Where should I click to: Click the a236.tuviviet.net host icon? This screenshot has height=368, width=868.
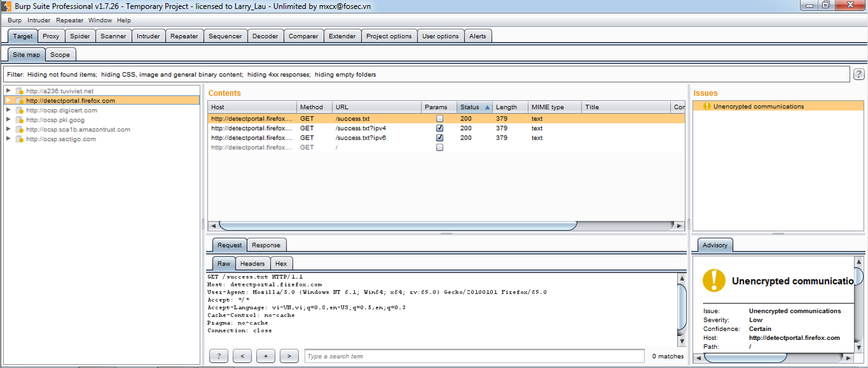coord(19,91)
